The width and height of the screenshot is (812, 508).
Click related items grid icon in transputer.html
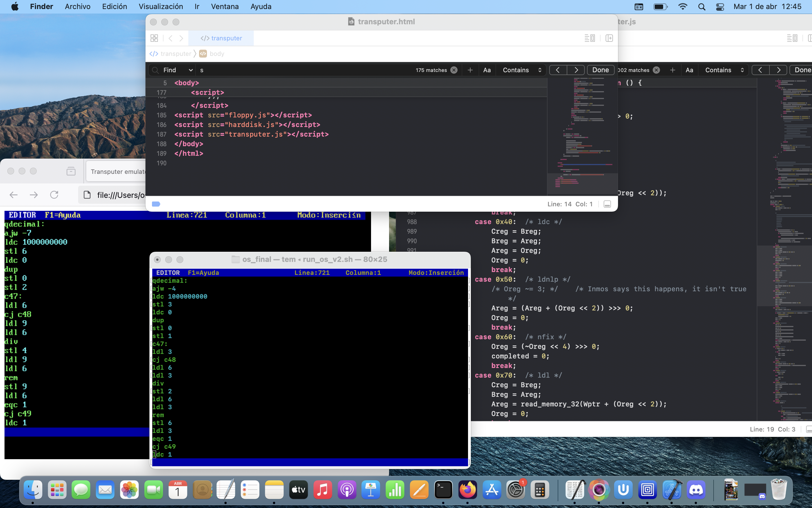click(x=154, y=38)
